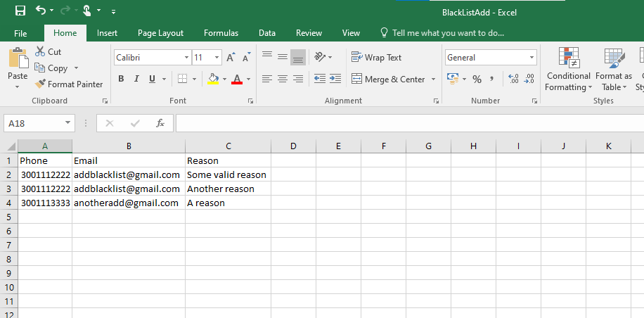Toggle Italic formatting
This screenshot has width=644, height=318.
[136, 79]
